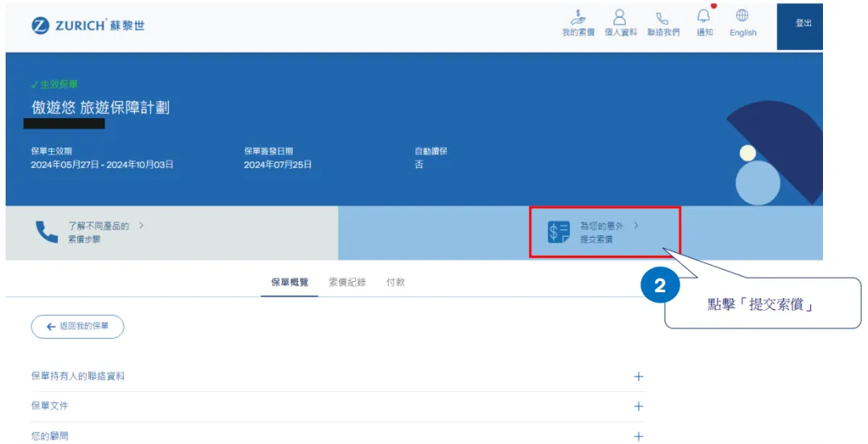Click issue date 2024年07月25日
The width and height of the screenshot is (868, 444).
pyautogui.click(x=277, y=165)
